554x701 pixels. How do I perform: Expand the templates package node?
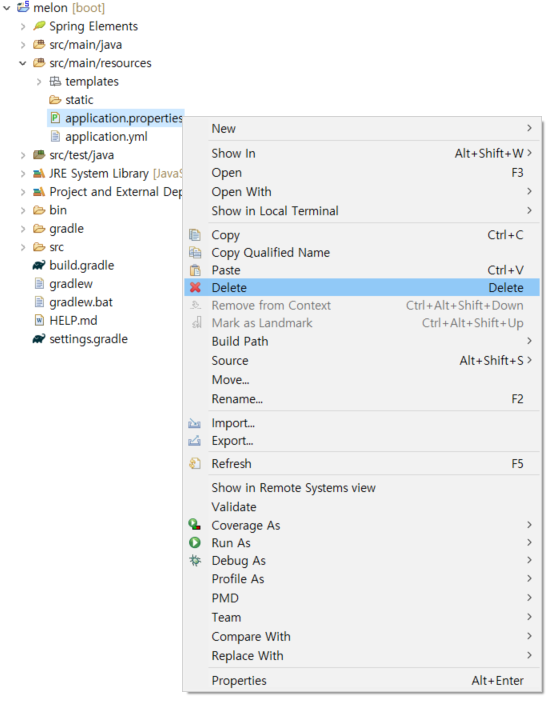click(x=39, y=81)
